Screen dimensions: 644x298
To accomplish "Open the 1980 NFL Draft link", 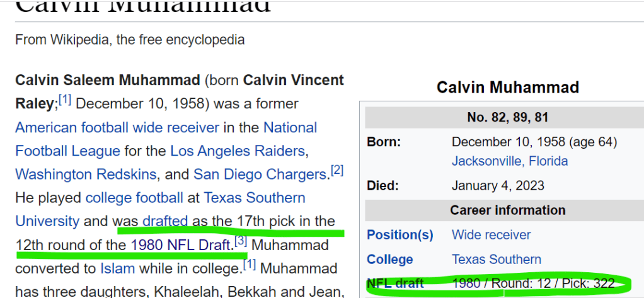I will (181, 244).
